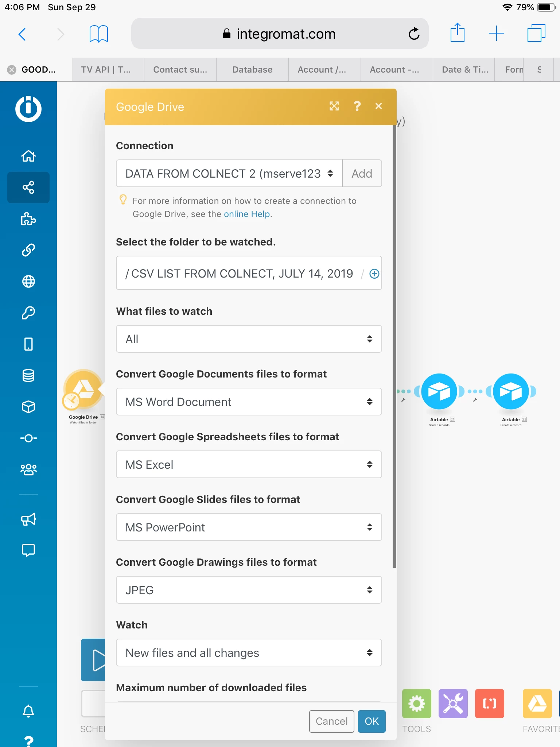Run scenario with play button
This screenshot has height=747, width=560.
click(x=93, y=660)
